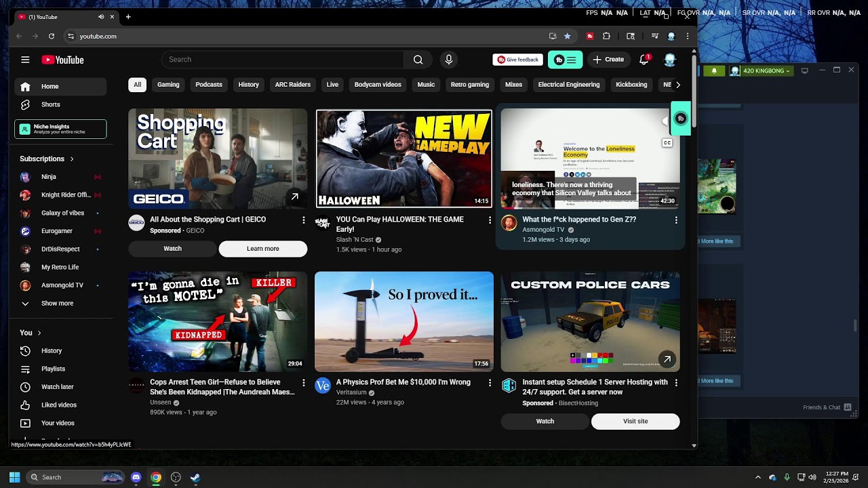Open Steam from the taskbar

[x=195, y=477]
